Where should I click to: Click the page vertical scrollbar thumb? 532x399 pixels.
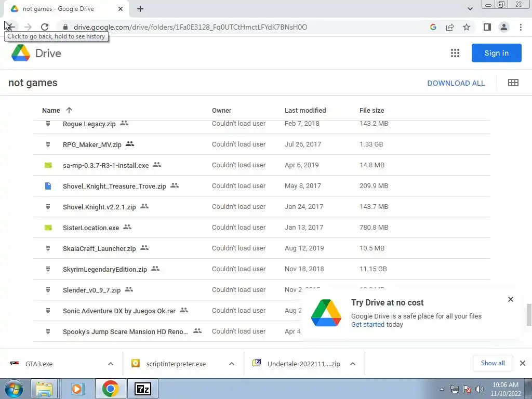(528, 314)
